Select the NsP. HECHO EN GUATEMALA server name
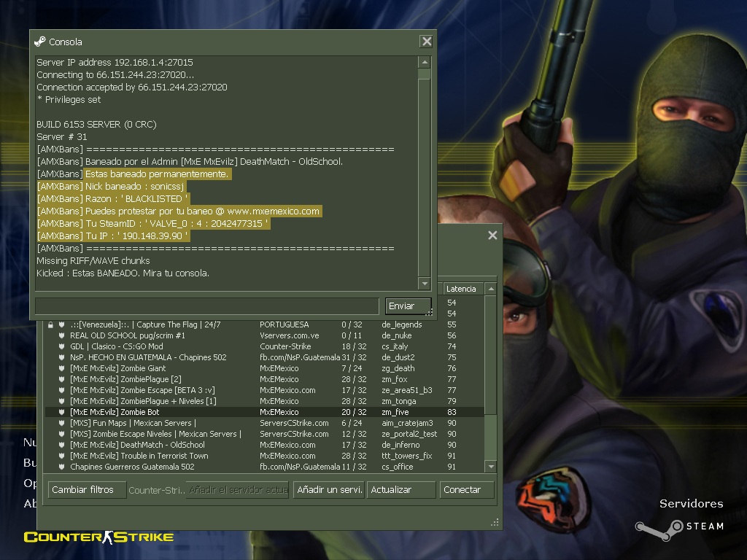 coord(148,357)
